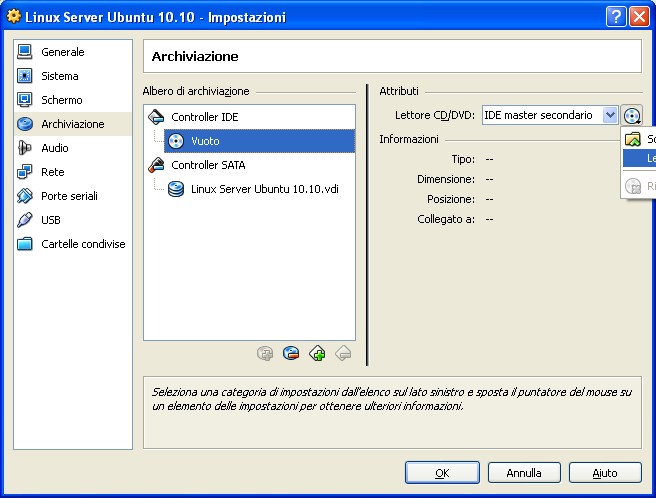Click the Controller SATA icon
Viewport: 656px width, 498px height.
click(156, 165)
